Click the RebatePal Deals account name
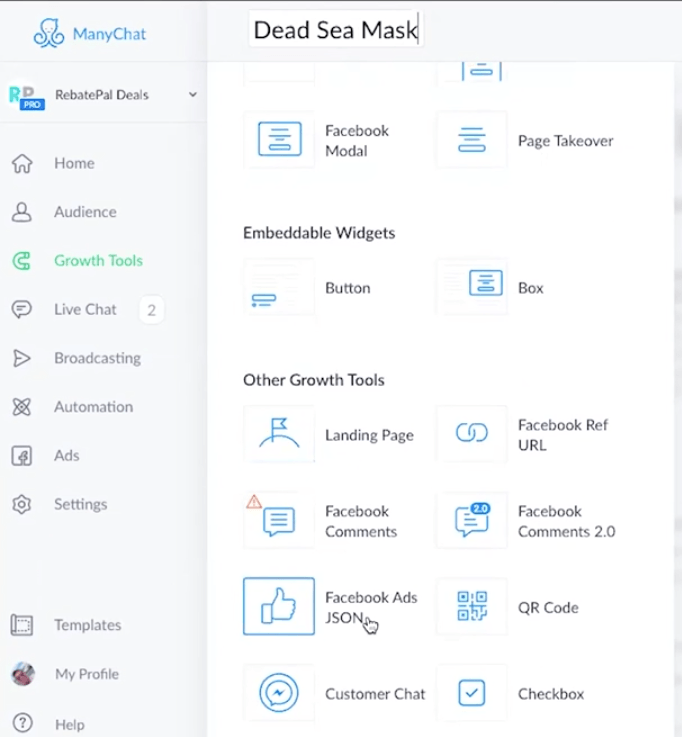This screenshot has height=737, width=682. [102, 95]
